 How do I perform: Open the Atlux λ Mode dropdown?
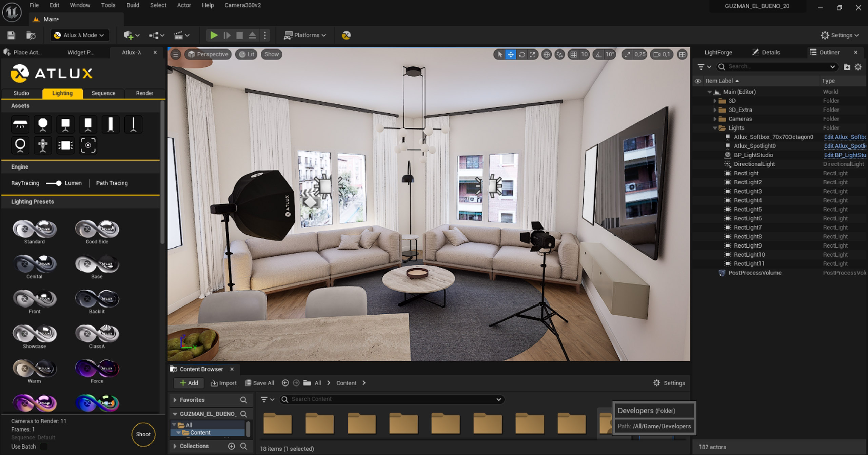[80, 35]
